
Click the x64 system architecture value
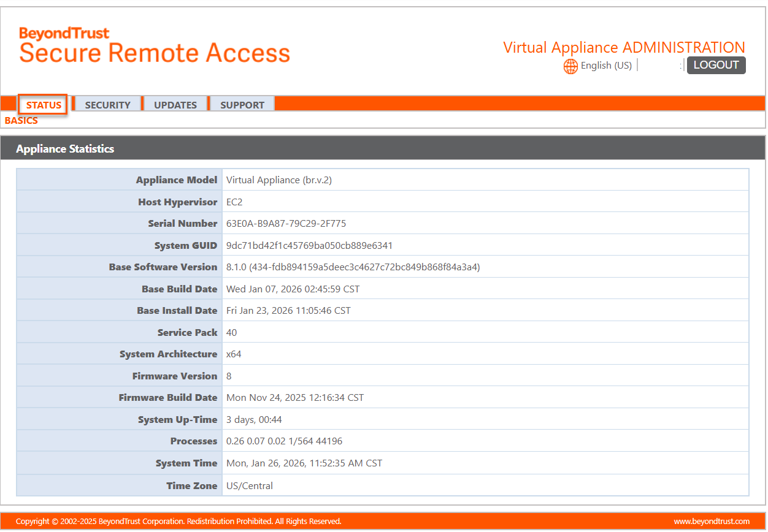pyautogui.click(x=234, y=354)
